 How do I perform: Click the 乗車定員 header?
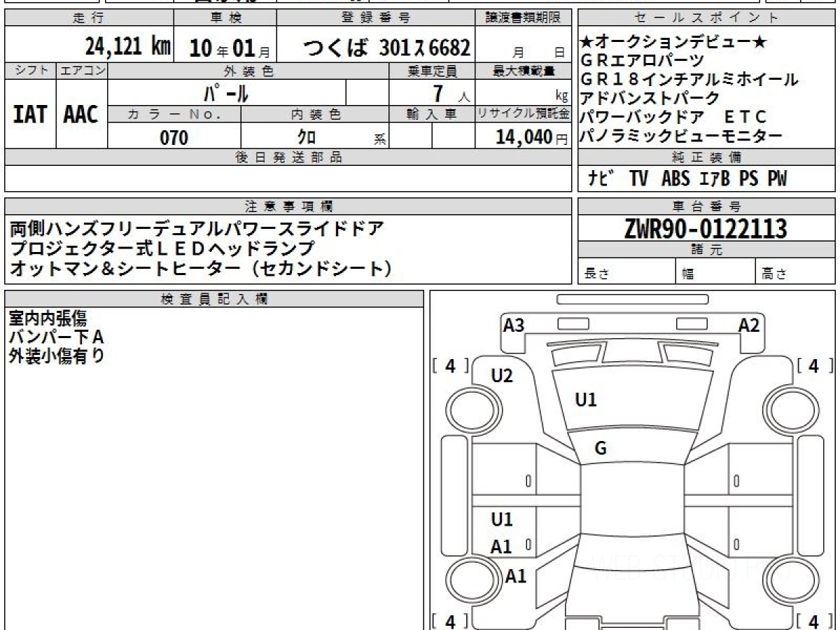pyautogui.click(x=432, y=71)
